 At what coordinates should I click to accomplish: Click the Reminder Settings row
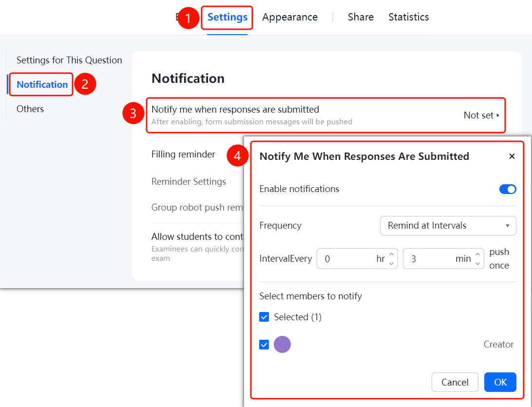pos(189,182)
